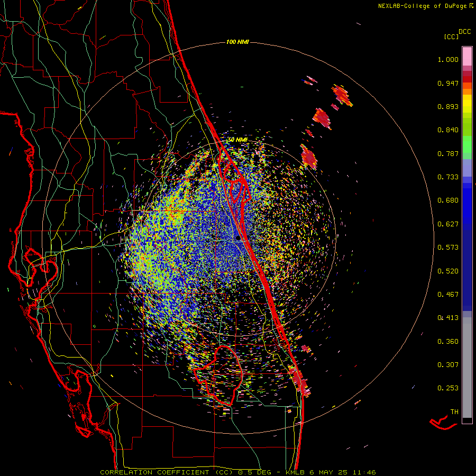Click the 11:46 timestamp
Viewport: 476px width, 476px height.
364,472
